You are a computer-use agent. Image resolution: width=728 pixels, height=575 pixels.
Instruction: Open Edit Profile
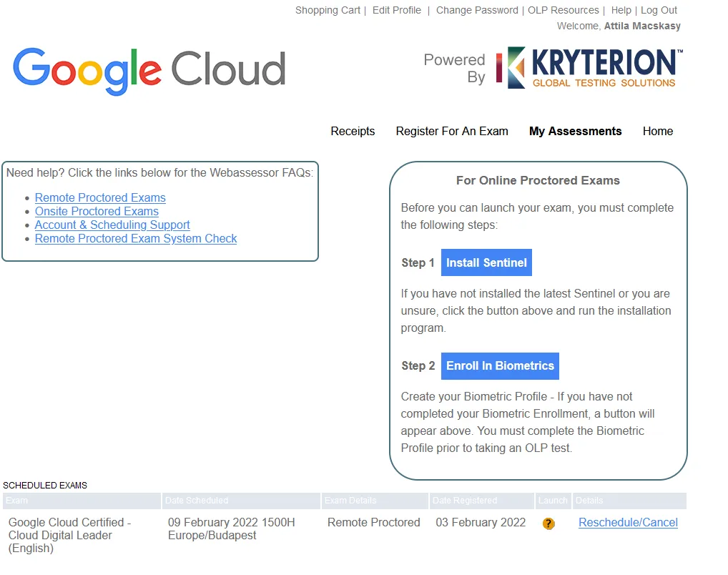click(396, 10)
